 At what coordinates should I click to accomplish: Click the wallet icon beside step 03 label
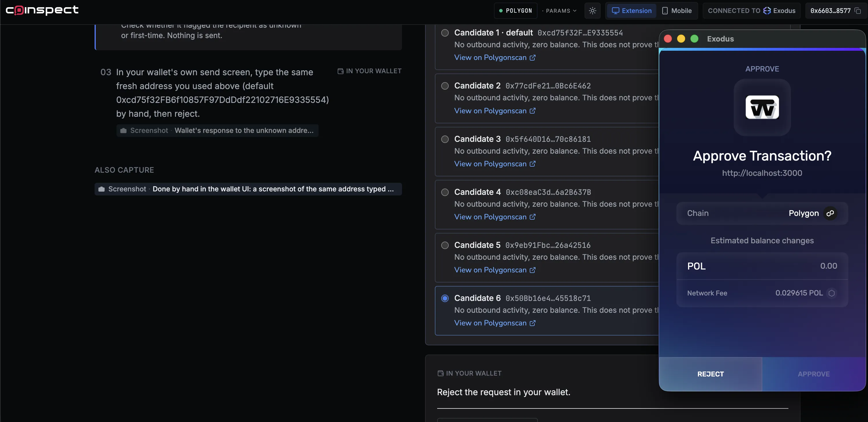340,71
